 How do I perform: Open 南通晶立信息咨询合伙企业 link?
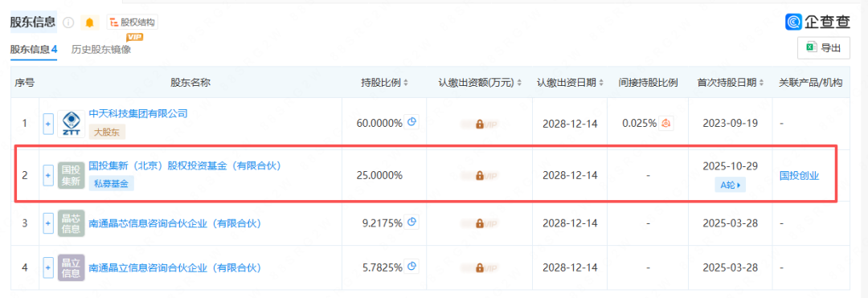(175, 267)
